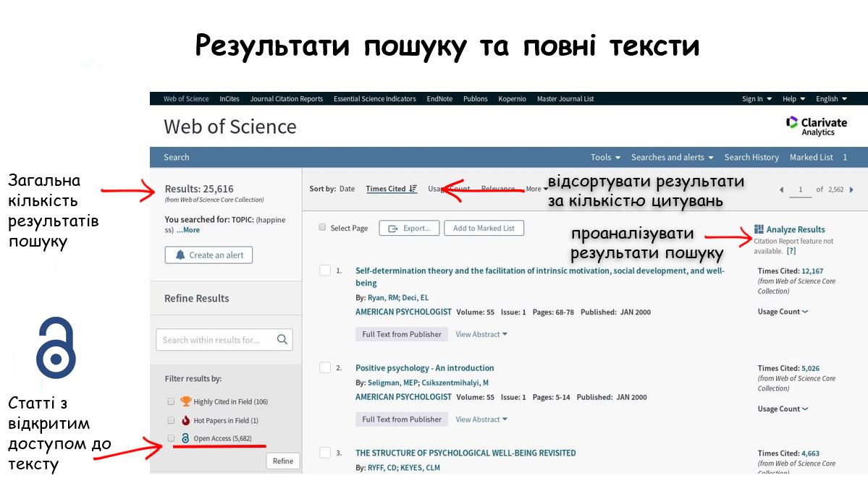This screenshot has width=868, height=486.
Task: Click the Analyze Results chart icon
Action: (759, 229)
